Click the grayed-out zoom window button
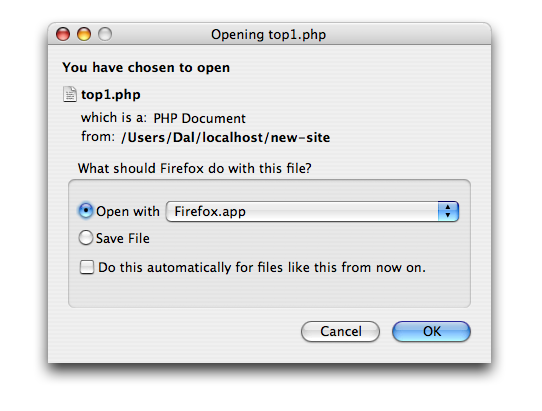 coord(105,34)
